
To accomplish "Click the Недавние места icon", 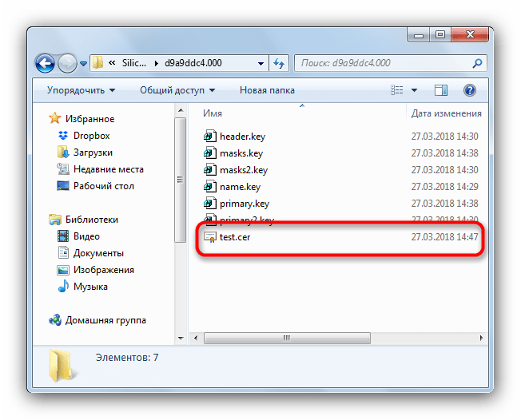I will tap(63, 169).
